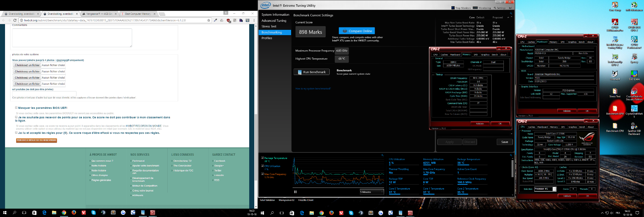Check 'Je ne souhaite pas recevoir de points'
The height and width of the screenshot is (217, 644).
pos(16,117)
